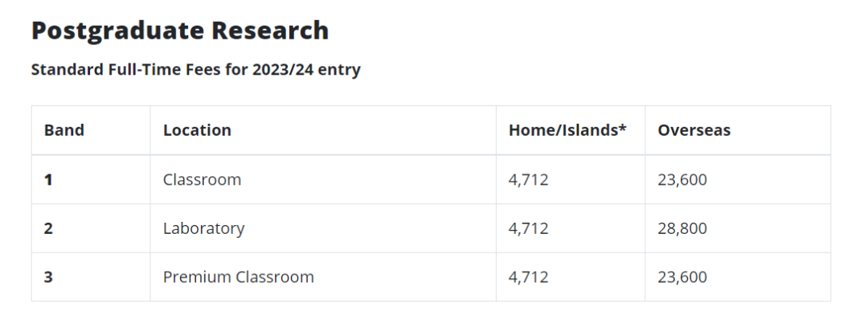Click the 23,600 Overseas fee for Premium Classroom
This screenshot has height=328, width=868.
pyautogui.click(x=682, y=277)
